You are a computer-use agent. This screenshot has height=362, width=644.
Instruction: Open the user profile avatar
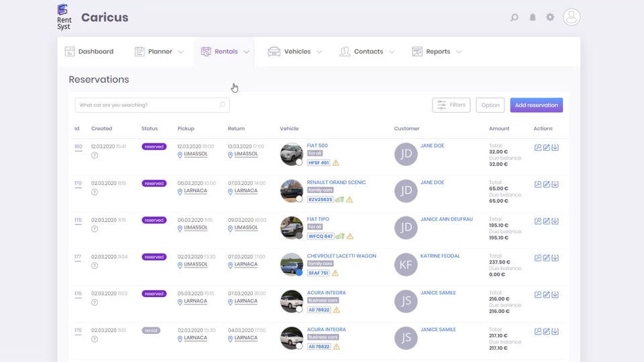pyautogui.click(x=572, y=17)
